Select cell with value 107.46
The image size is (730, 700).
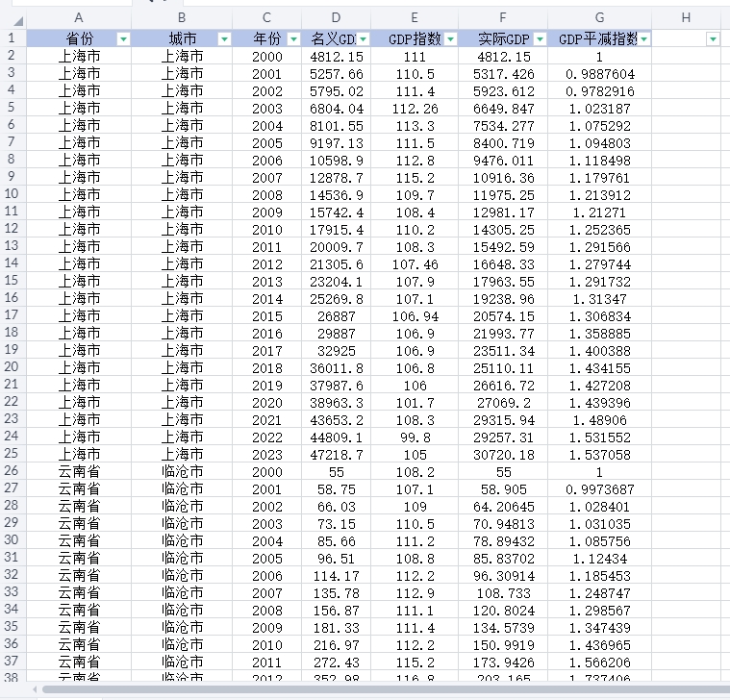pyautogui.click(x=415, y=263)
